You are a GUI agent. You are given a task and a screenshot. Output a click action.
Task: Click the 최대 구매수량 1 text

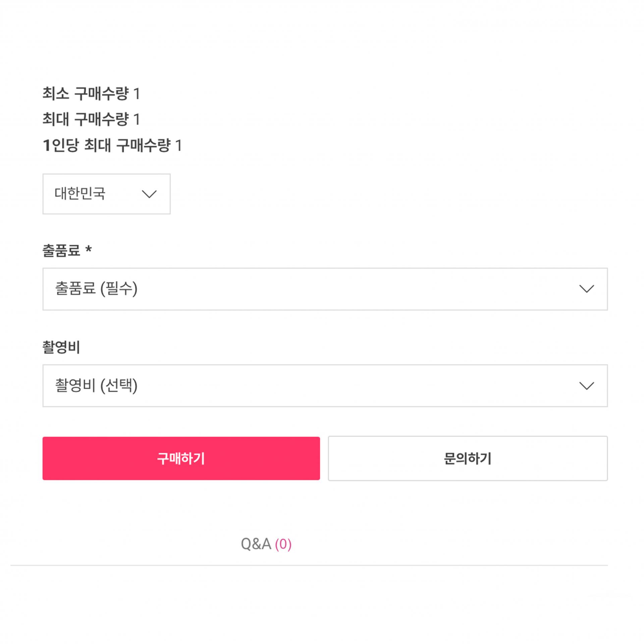click(x=91, y=119)
